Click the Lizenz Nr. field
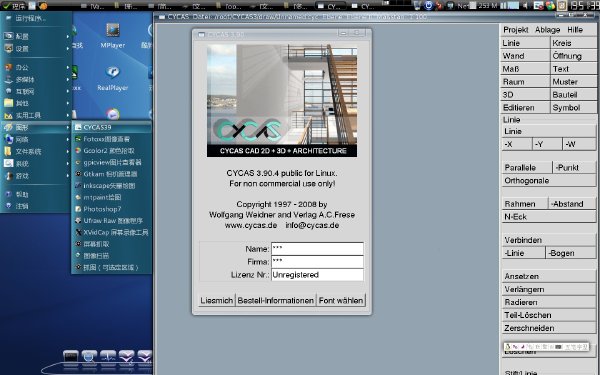 coord(317,275)
